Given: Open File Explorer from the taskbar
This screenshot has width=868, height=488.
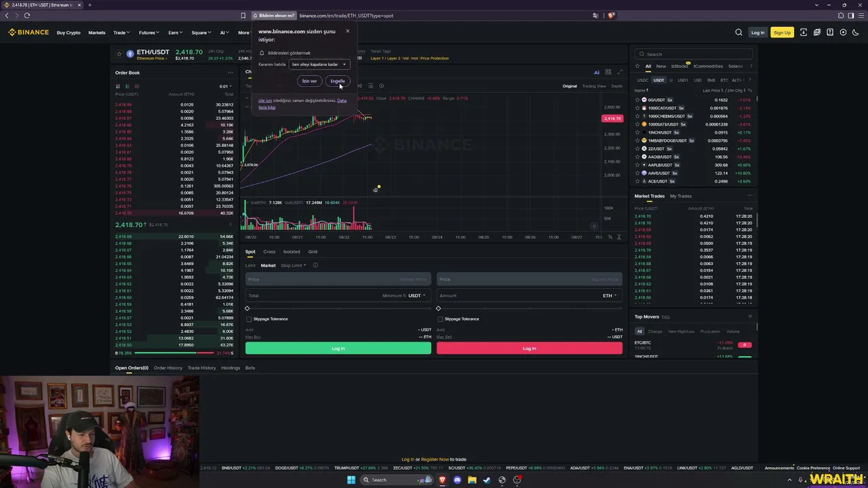Looking at the screenshot, I should pyautogui.click(x=472, y=480).
